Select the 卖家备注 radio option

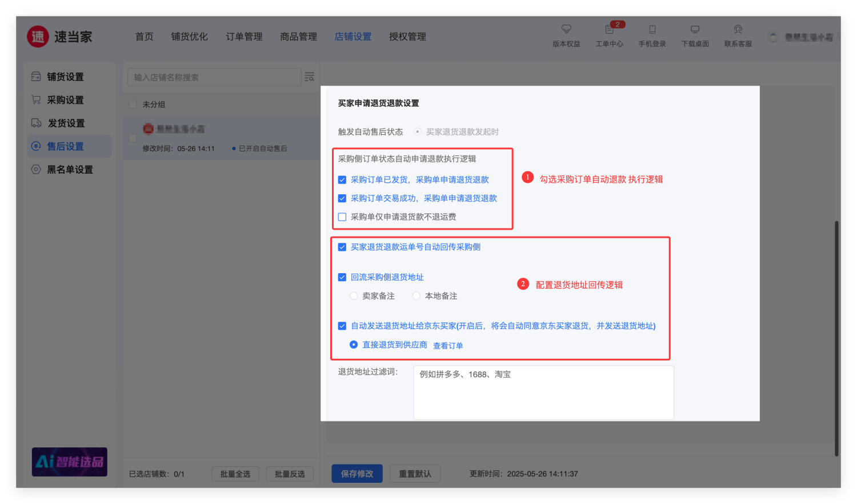[x=354, y=296]
